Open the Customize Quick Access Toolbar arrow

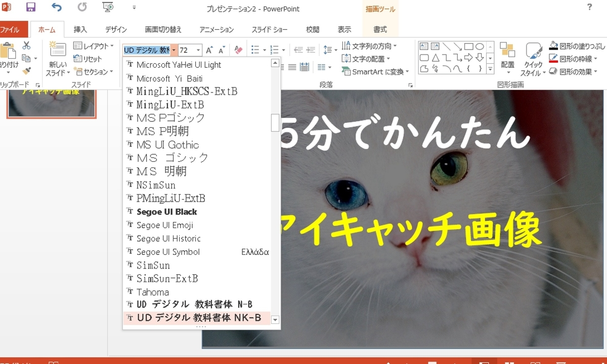[x=134, y=8]
